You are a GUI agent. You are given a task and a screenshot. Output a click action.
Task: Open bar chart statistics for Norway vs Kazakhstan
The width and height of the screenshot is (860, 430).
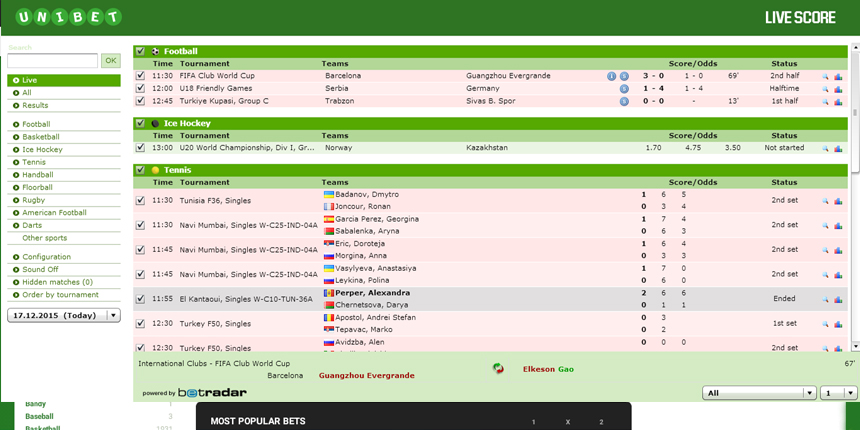(x=838, y=149)
